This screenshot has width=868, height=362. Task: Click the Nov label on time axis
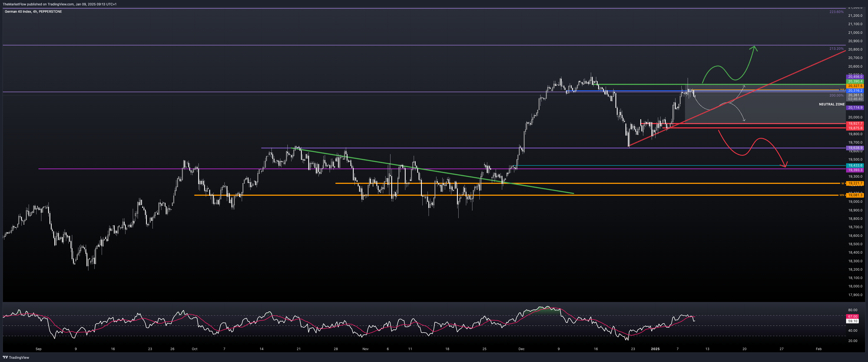click(x=365, y=349)
